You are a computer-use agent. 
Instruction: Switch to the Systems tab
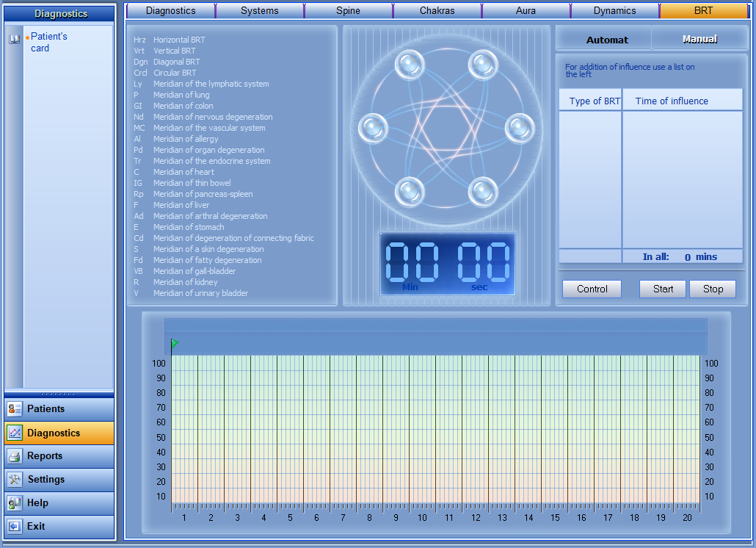point(259,10)
